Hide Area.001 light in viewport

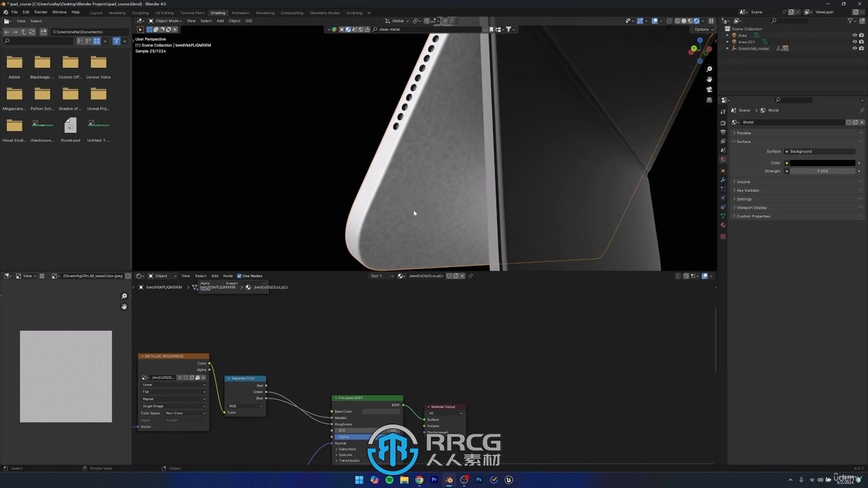click(x=854, y=42)
